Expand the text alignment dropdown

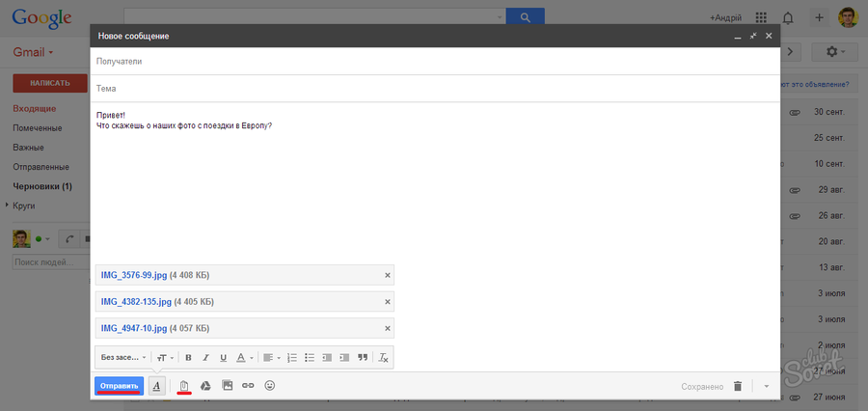click(272, 357)
